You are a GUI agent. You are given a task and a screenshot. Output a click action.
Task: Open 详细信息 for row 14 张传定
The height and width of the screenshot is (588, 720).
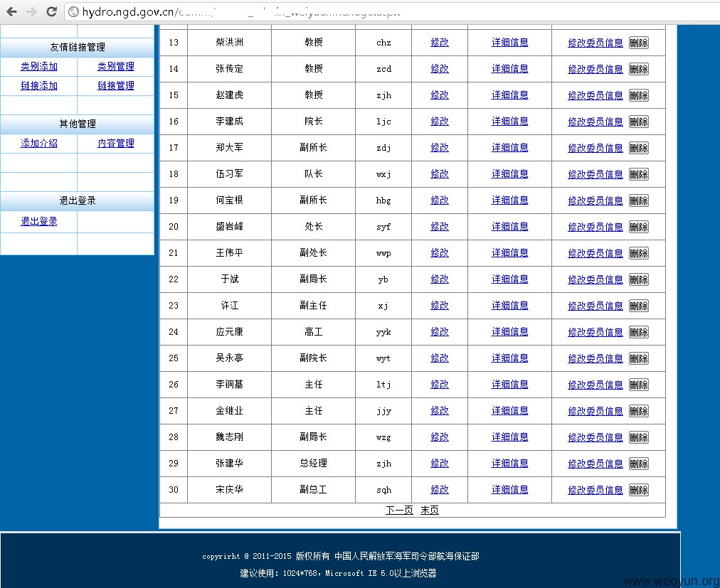pos(509,68)
